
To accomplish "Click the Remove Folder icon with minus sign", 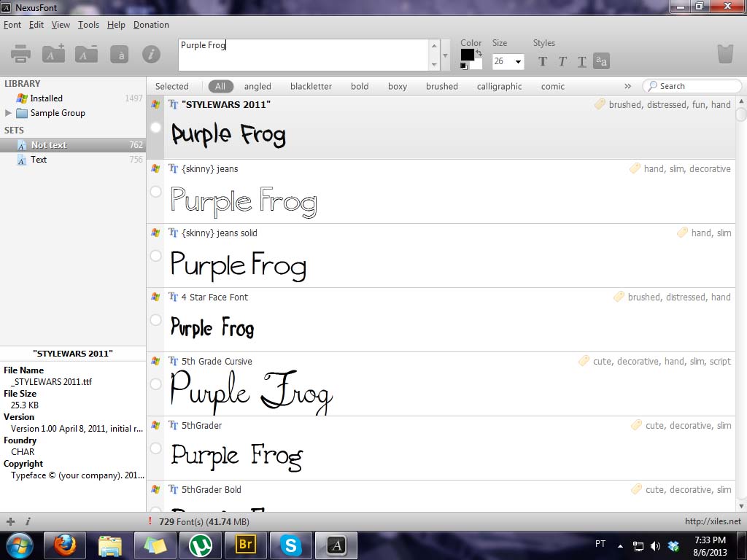I will point(87,52).
